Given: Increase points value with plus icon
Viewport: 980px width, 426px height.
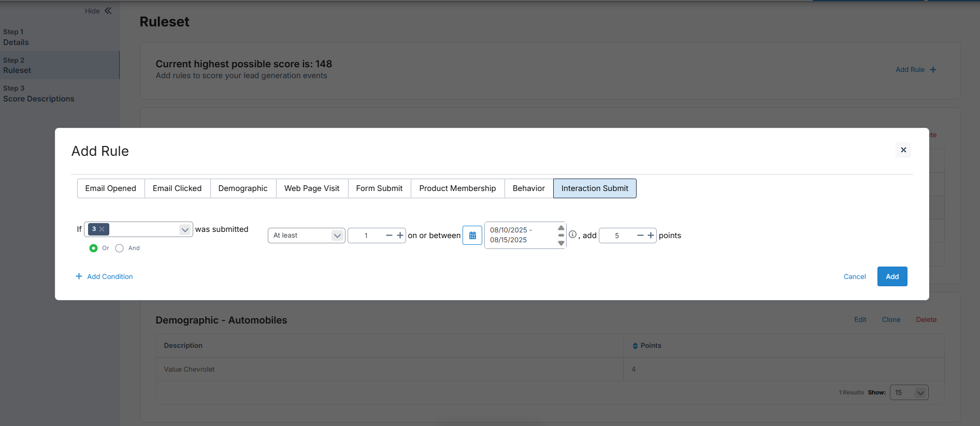Looking at the screenshot, I should 651,236.
